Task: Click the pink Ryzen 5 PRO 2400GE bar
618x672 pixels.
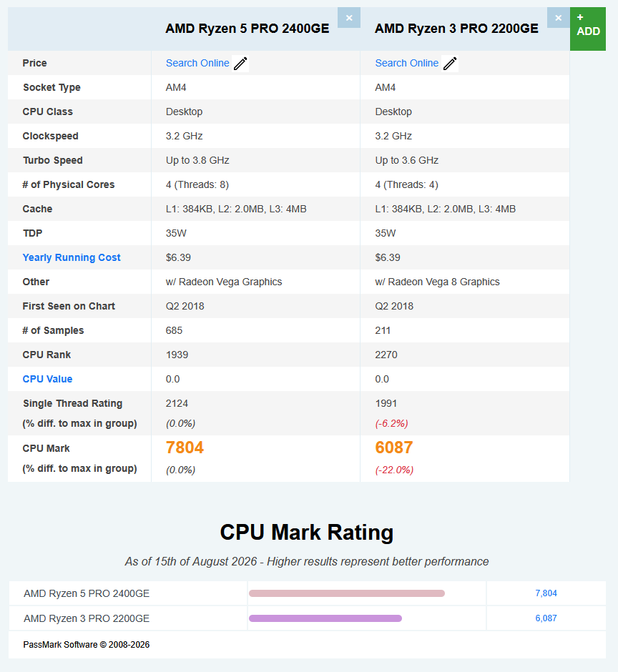Action: (346, 593)
